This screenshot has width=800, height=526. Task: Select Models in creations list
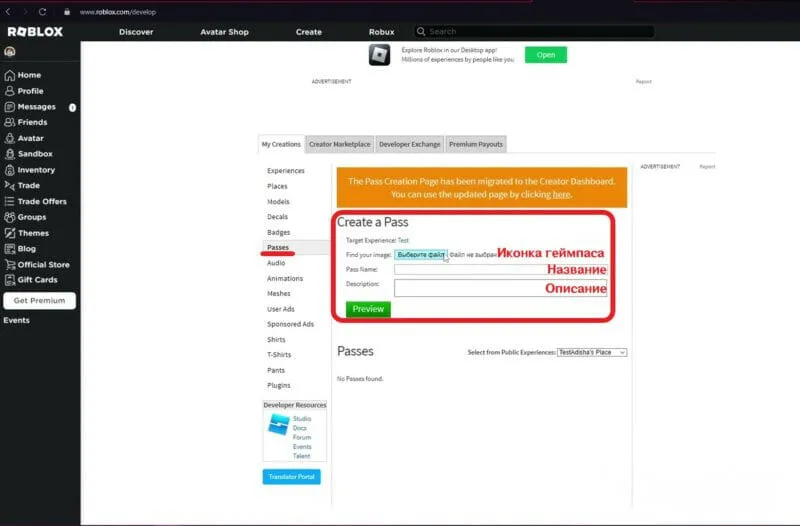coord(278,202)
